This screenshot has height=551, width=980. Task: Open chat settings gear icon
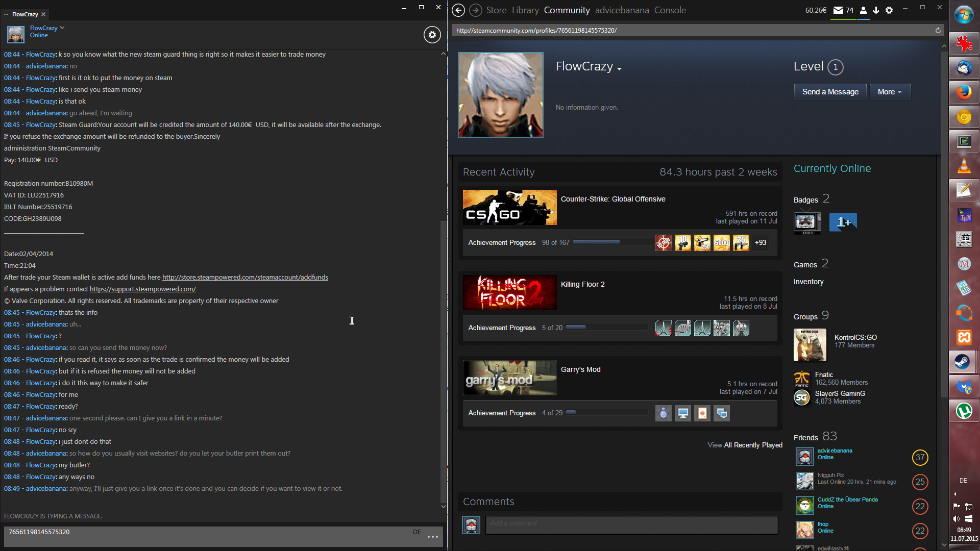point(432,35)
